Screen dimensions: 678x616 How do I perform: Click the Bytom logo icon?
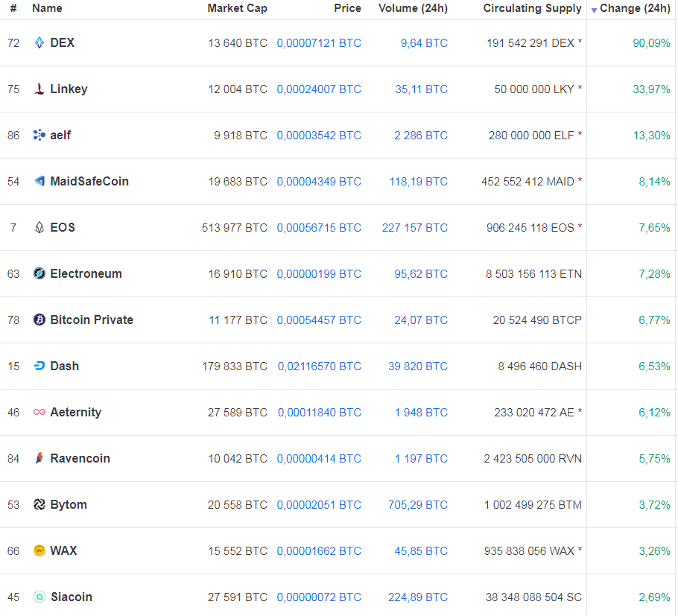(x=39, y=504)
